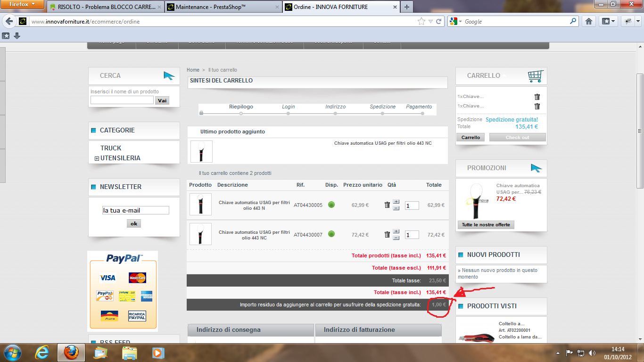This screenshot has height=362, width=644.
Task: Click the quantity field for AT04430005
Action: tap(412, 206)
